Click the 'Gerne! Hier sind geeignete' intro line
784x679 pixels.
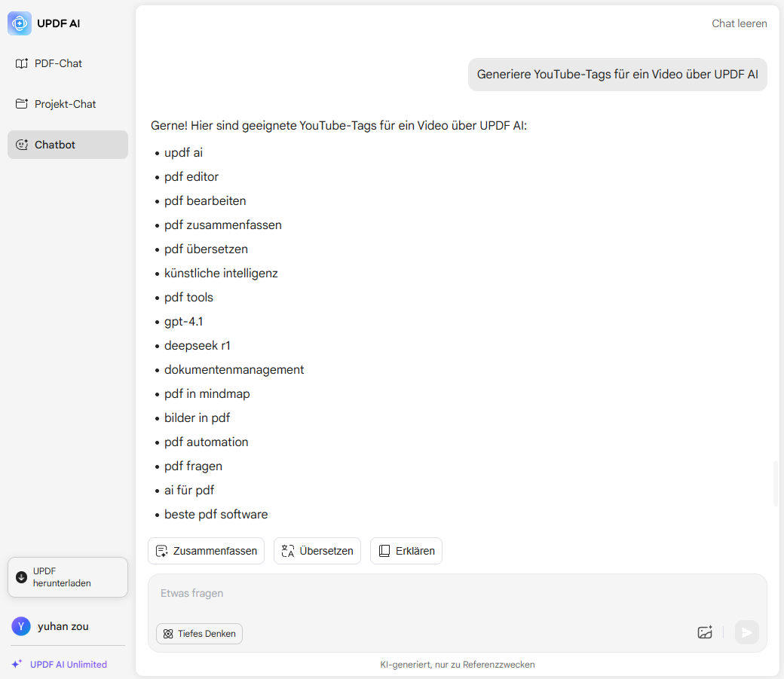coord(339,126)
